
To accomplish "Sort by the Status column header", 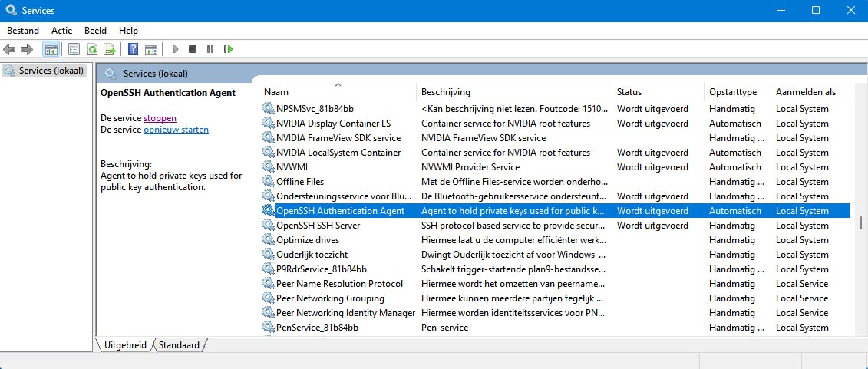I will [x=658, y=92].
